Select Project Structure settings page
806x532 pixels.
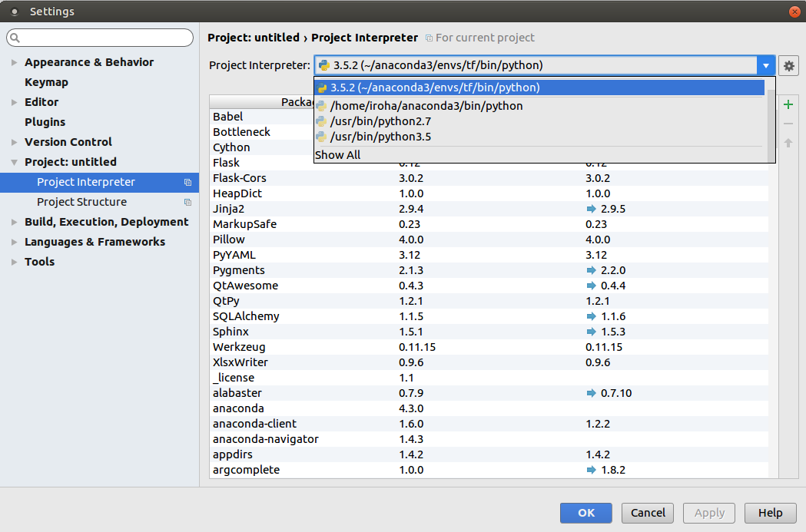pos(81,203)
